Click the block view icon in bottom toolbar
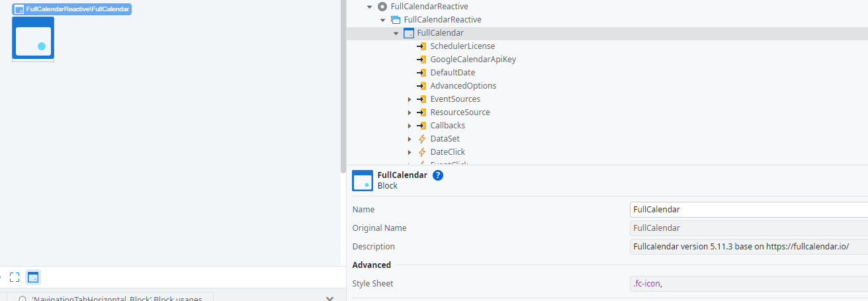868x301 pixels. (x=33, y=277)
